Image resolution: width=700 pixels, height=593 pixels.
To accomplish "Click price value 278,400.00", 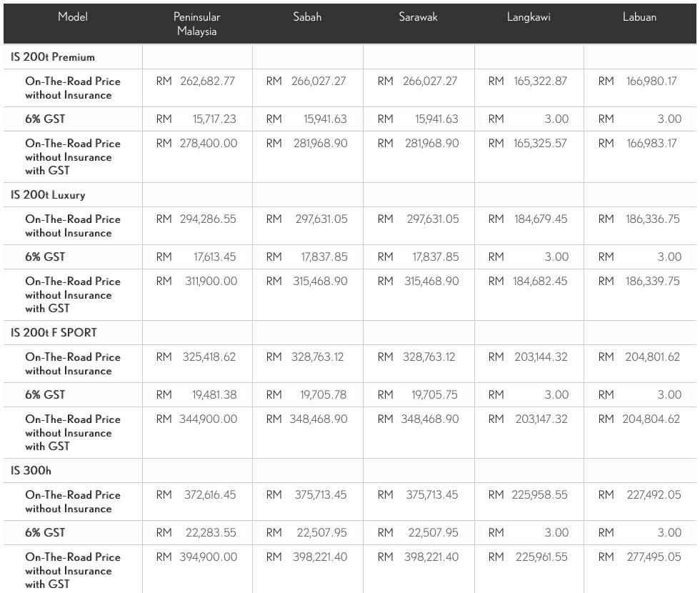I will tap(209, 144).
